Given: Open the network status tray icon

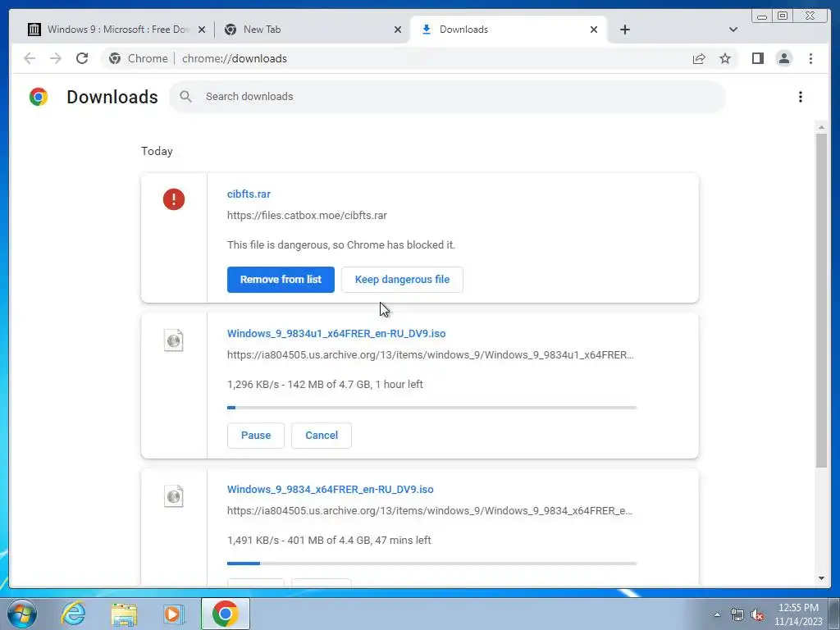Looking at the screenshot, I should [x=737, y=614].
